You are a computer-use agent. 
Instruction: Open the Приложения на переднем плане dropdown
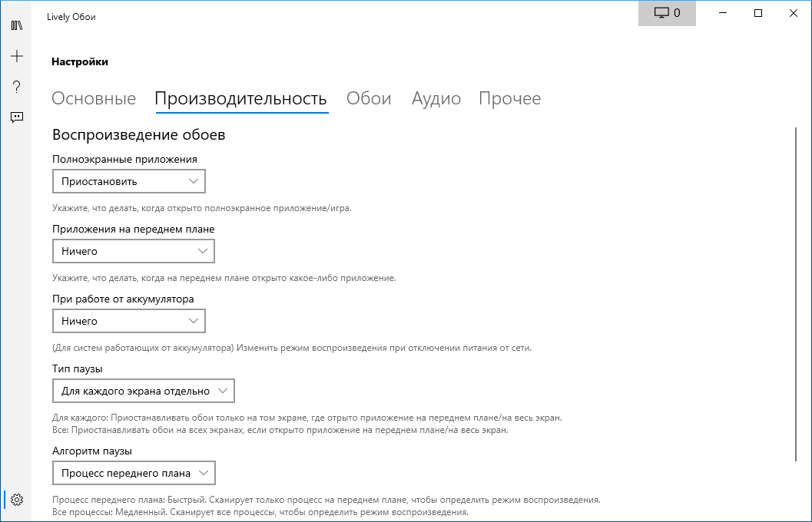134,252
